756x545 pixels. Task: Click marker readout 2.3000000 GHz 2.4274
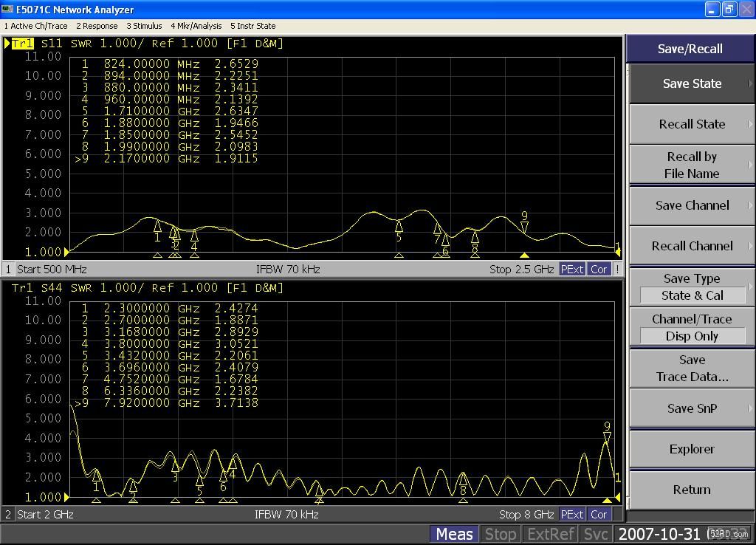tap(170, 308)
